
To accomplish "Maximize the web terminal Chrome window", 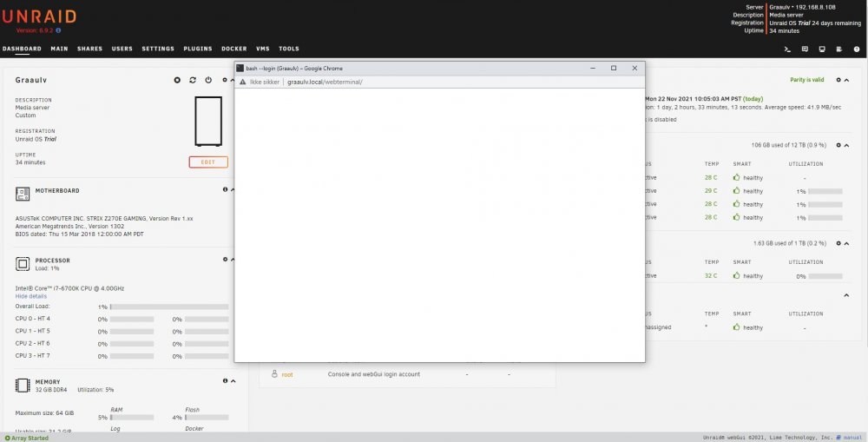I will [614, 68].
